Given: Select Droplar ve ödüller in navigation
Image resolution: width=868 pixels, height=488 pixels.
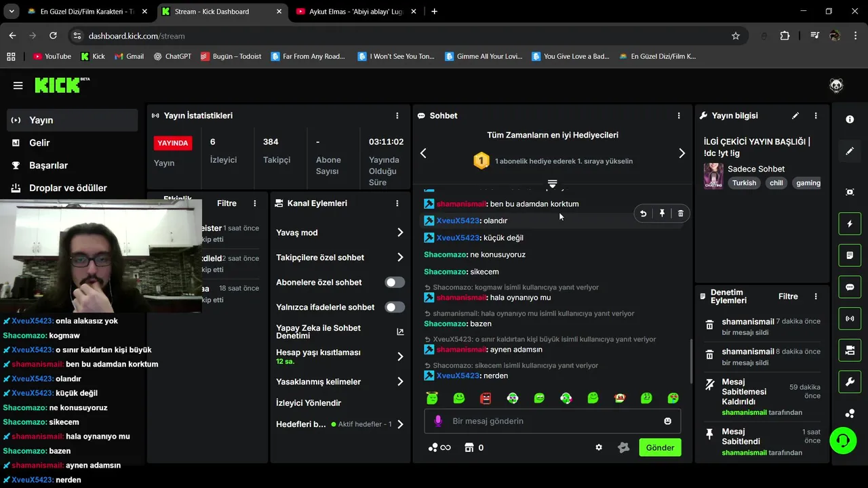Looking at the screenshot, I should tap(73, 188).
